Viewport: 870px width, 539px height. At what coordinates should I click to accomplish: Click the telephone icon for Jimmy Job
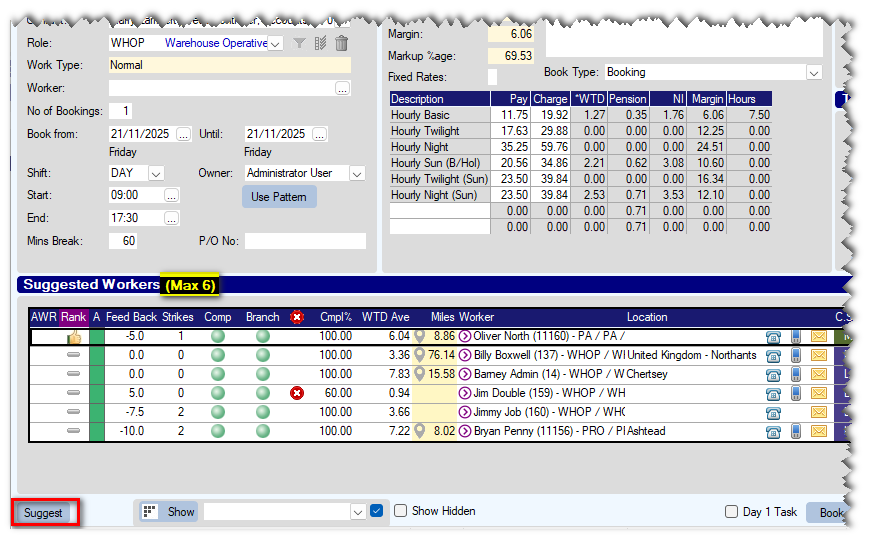[x=773, y=413]
